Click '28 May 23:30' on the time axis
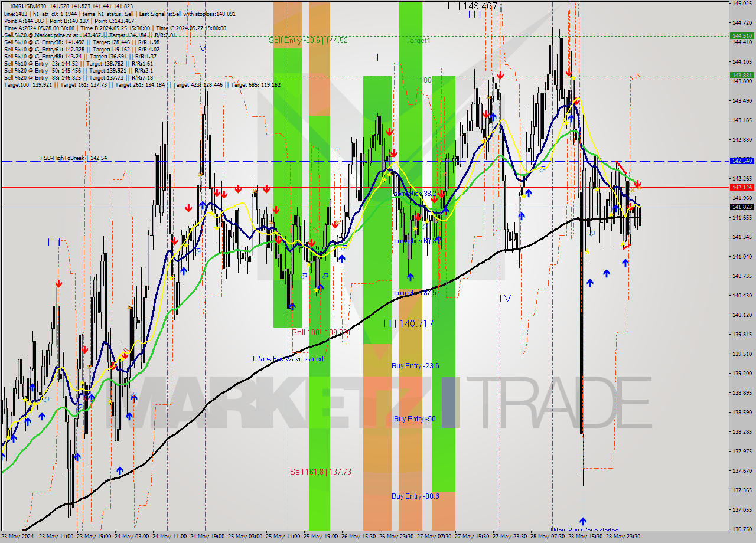The height and width of the screenshot is (543, 756). point(623,537)
